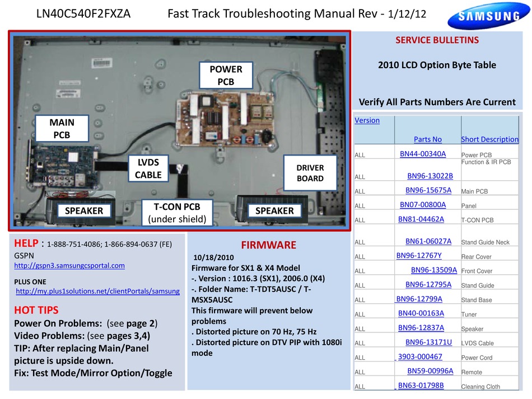Open part BN96-13022B link

click(x=430, y=176)
